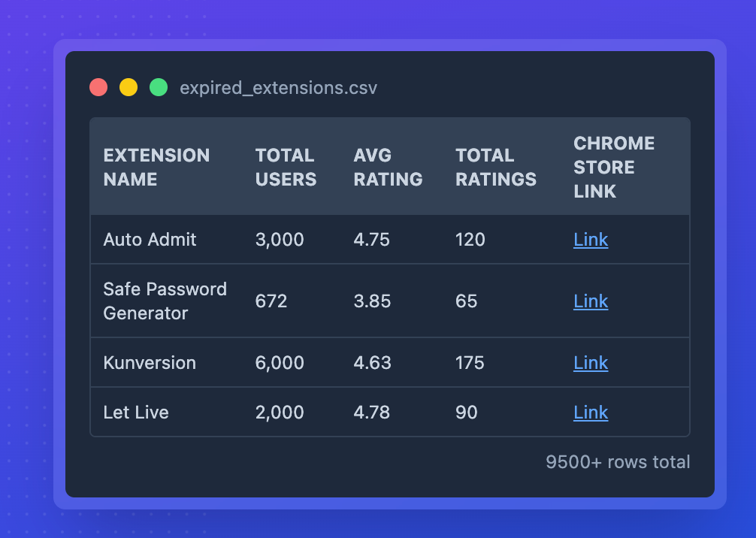
Task: Sort by the Total Users column header
Action: [x=286, y=168]
